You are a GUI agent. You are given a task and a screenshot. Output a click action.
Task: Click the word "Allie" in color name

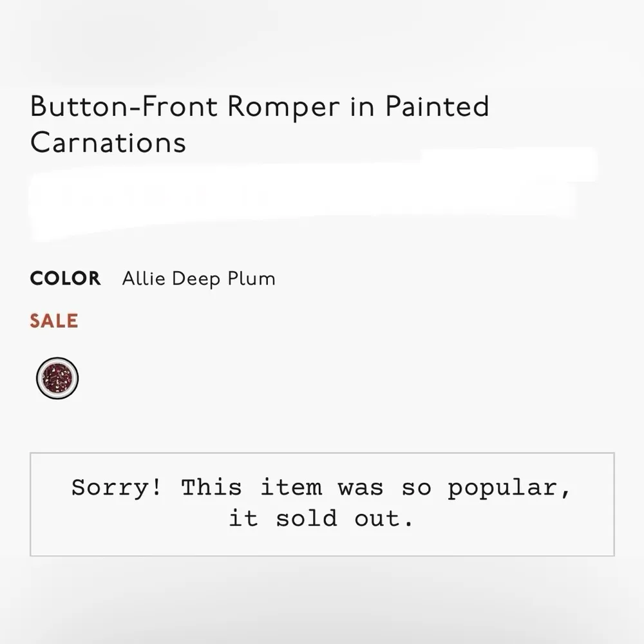click(x=144, y=278)
